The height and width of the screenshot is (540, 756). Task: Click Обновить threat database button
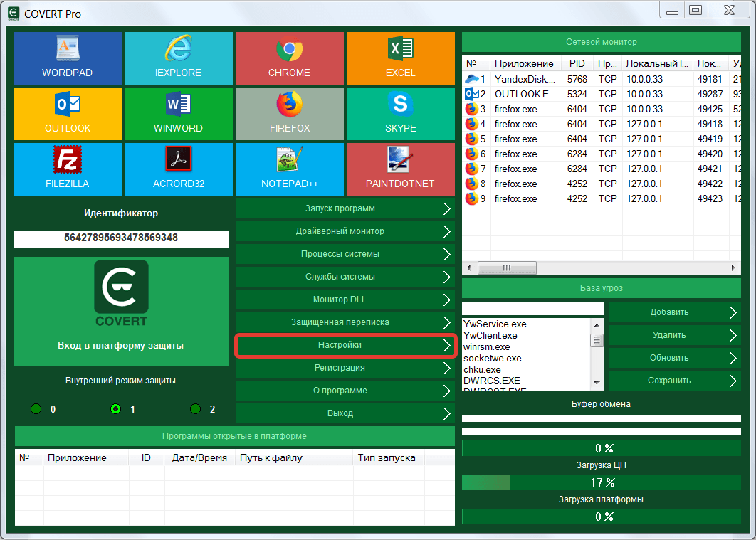coord(675,358)
